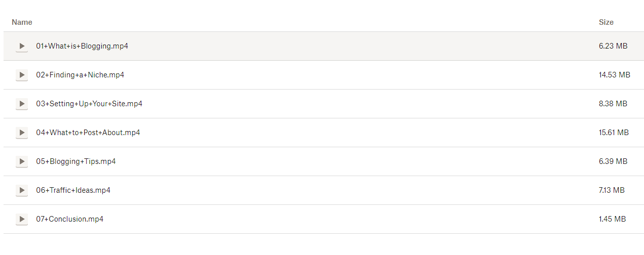
Task: Hit the play icon for 05 Blogging Tips
Action: tap(22, 161)
